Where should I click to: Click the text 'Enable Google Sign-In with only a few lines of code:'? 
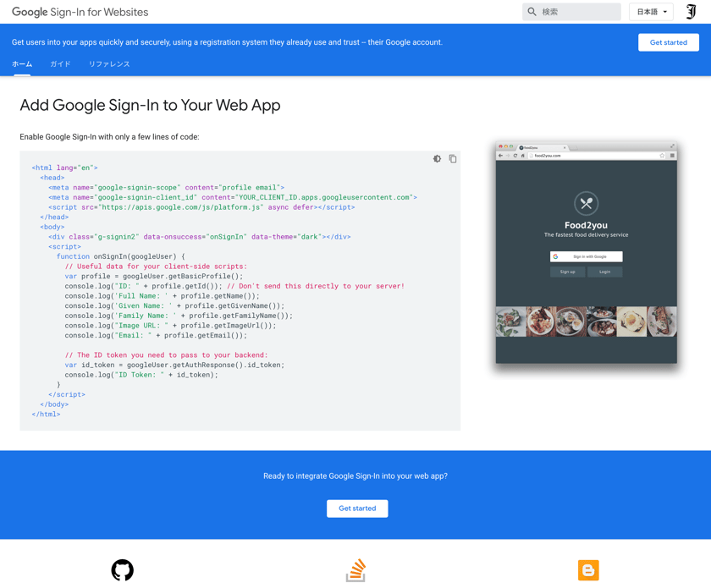pos(109,137)
